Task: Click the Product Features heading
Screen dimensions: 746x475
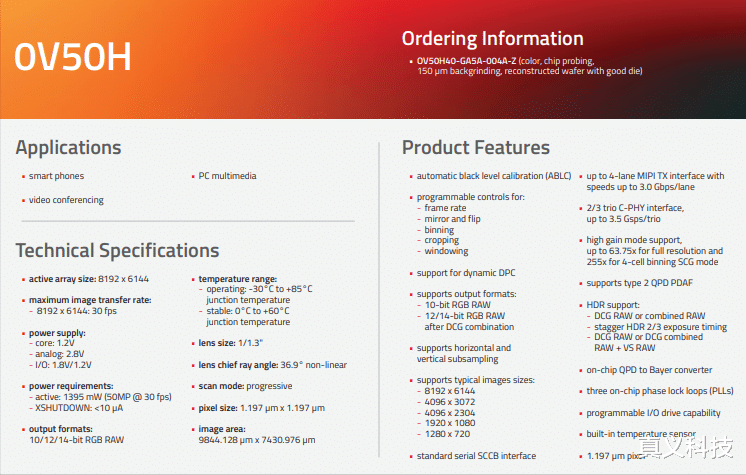Action: (476, 148)
